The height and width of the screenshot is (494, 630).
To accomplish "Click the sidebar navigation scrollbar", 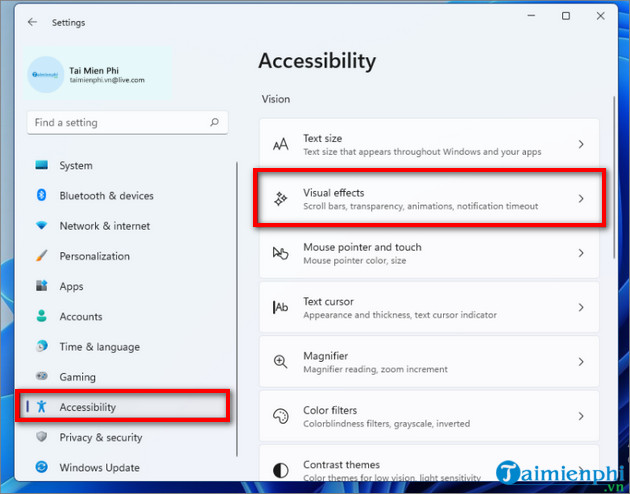I will 237,309.
